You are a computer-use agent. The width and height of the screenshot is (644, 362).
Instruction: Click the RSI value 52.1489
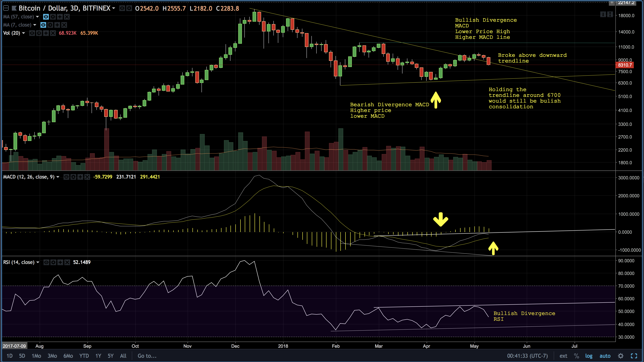82,262
